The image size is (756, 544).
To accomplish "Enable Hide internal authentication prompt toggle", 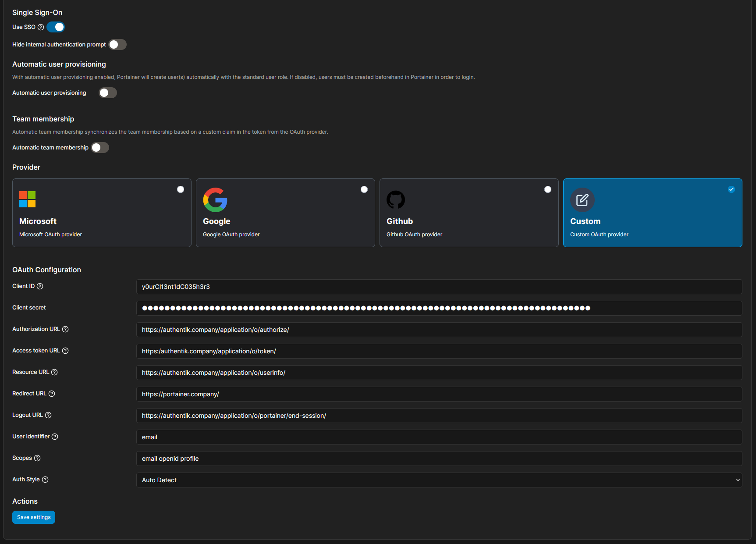I will (x=117, y=45).
